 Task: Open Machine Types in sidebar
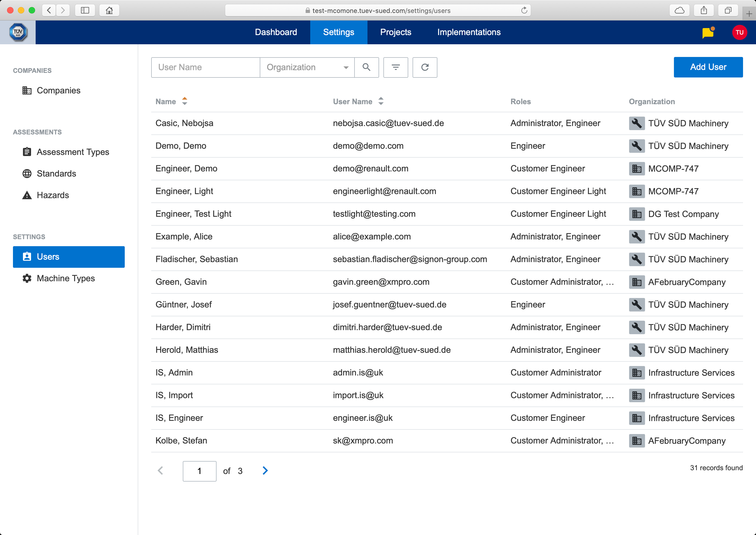point(66,278)
